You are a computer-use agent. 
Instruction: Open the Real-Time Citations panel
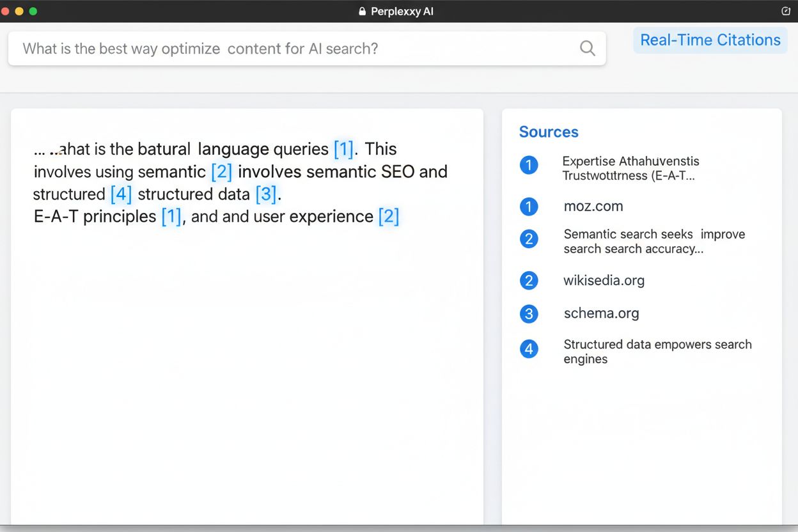click(x=710, y=40)
